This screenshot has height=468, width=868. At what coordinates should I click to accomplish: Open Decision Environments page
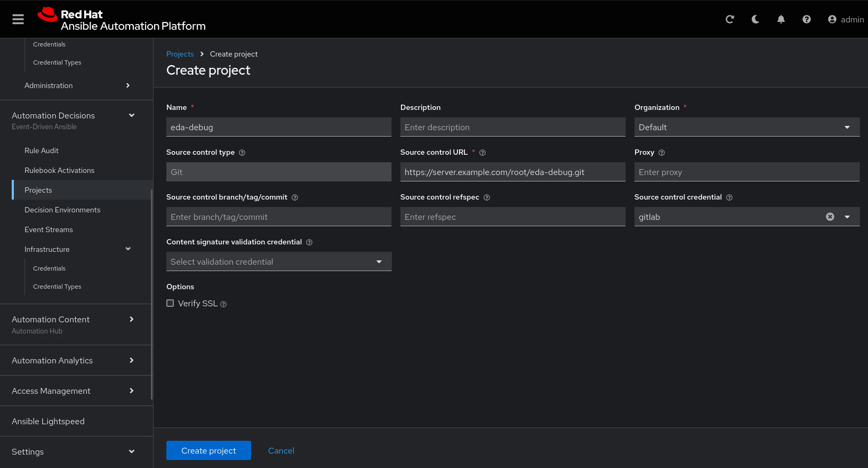[62, 210]
